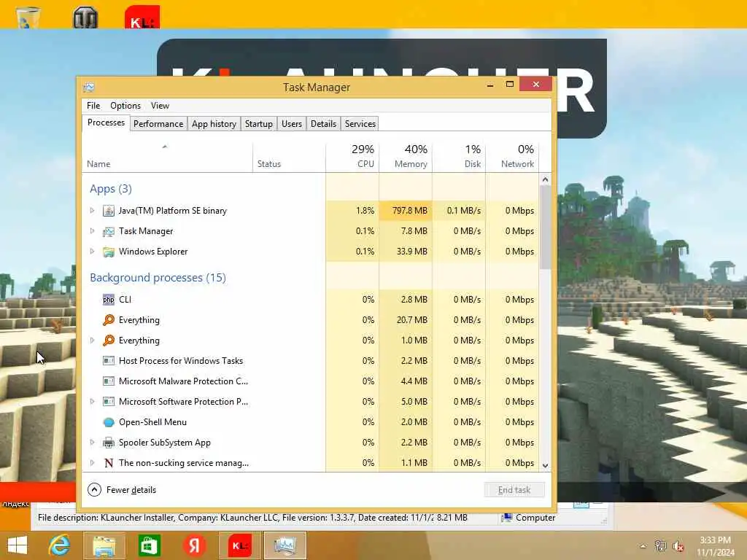Click the Task Manager taskbar button
Screen dimensions: 747x560
285,545
